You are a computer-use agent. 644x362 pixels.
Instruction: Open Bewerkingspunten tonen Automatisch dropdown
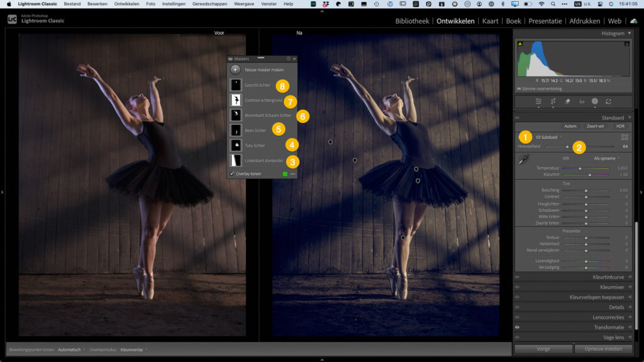click(72, 349)
